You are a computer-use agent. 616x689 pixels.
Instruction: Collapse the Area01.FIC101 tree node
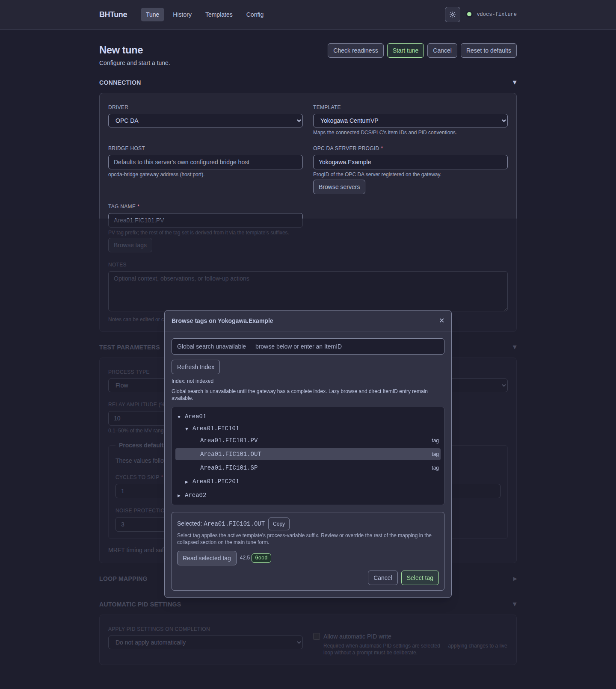pos(187,429)
